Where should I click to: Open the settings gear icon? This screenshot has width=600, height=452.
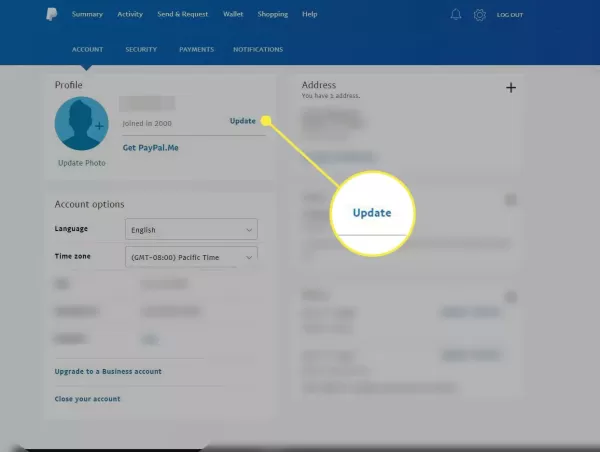[x=479, y=15]
